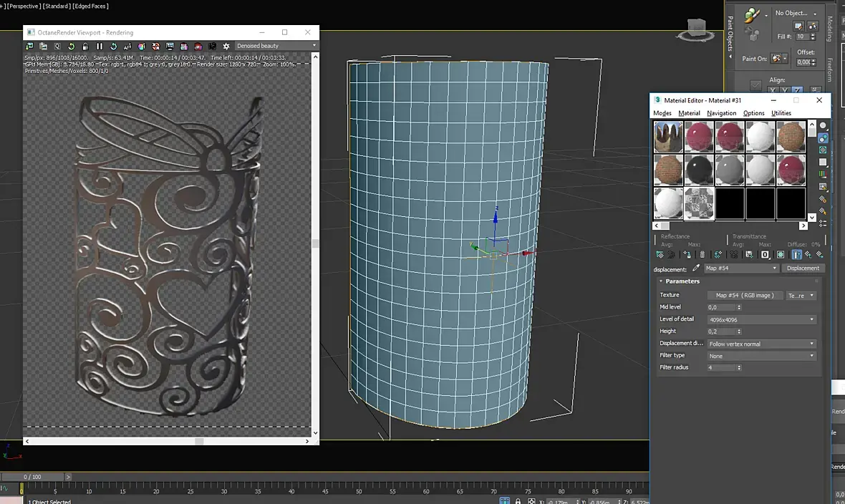Pause rendering in the Octane viewport

(x=99, y=47)
